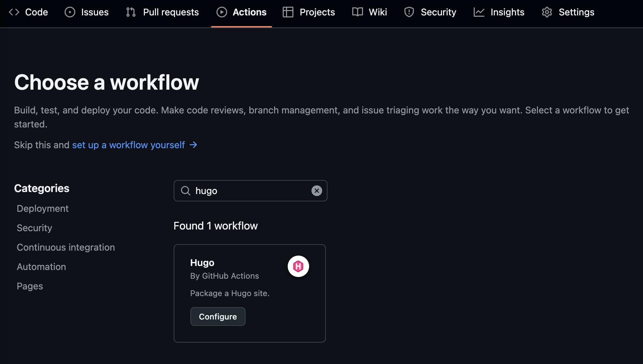
Task: Click the Hugo logo icon
Action: [298, 266]
